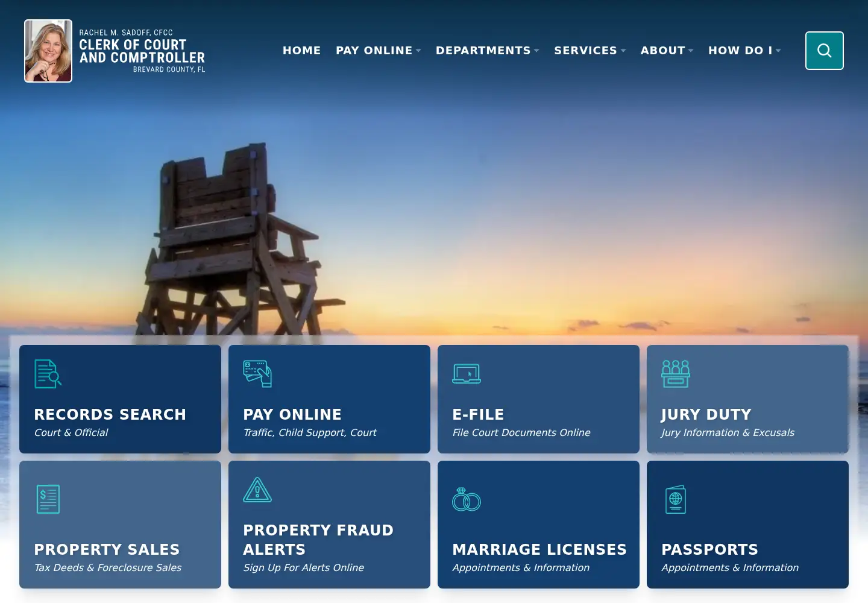The width and height of the screenshot is (868, 603).
Task: Click the Pay Online credit card icon
Action: point(257,373)
